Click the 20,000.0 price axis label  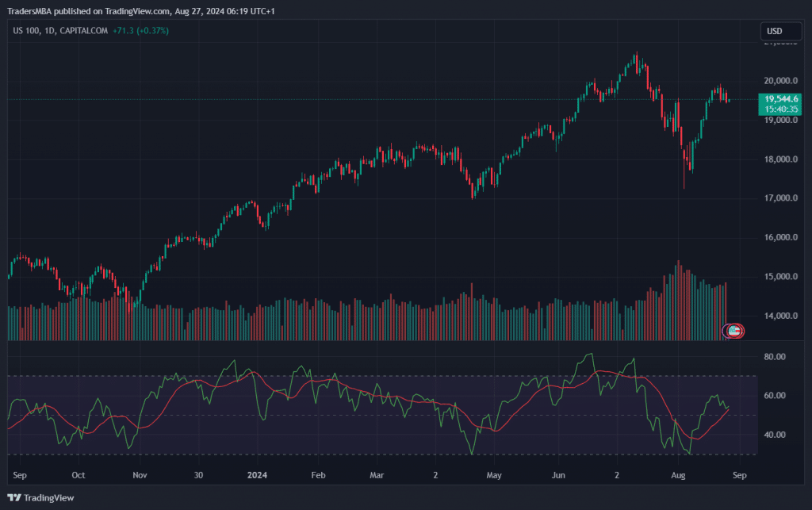(x=778, y=81)
